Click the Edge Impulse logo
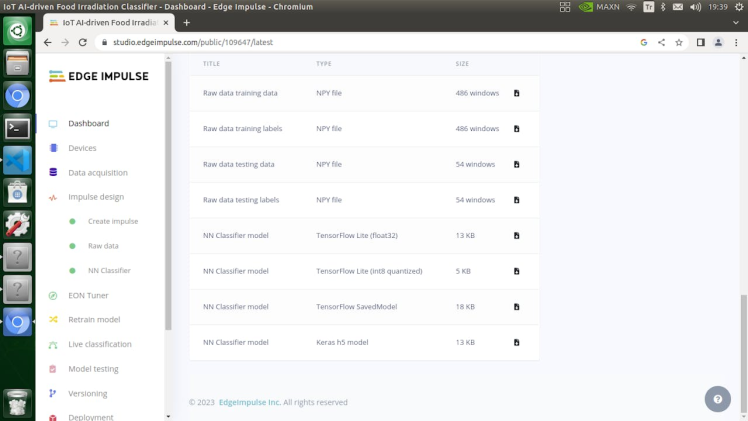 99,77
